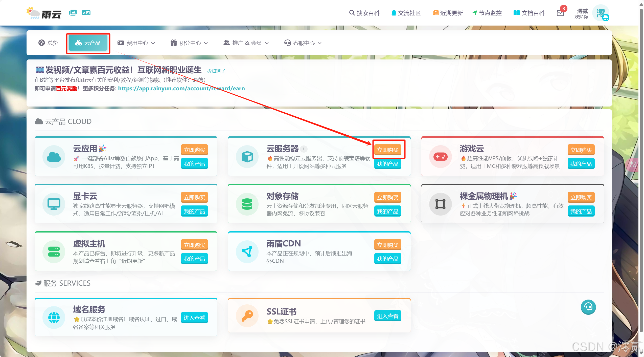Click the language translate icon near the logo

tap(86, 13)
